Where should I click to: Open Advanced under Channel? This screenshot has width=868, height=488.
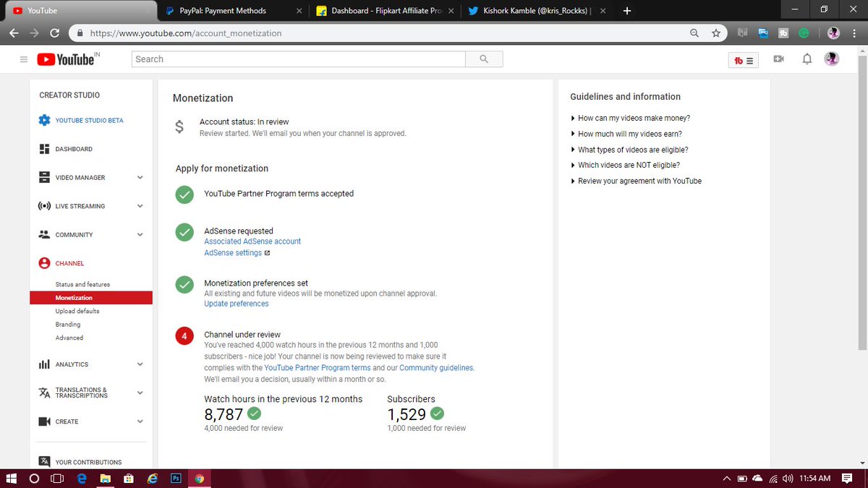[x=69, y=338]
